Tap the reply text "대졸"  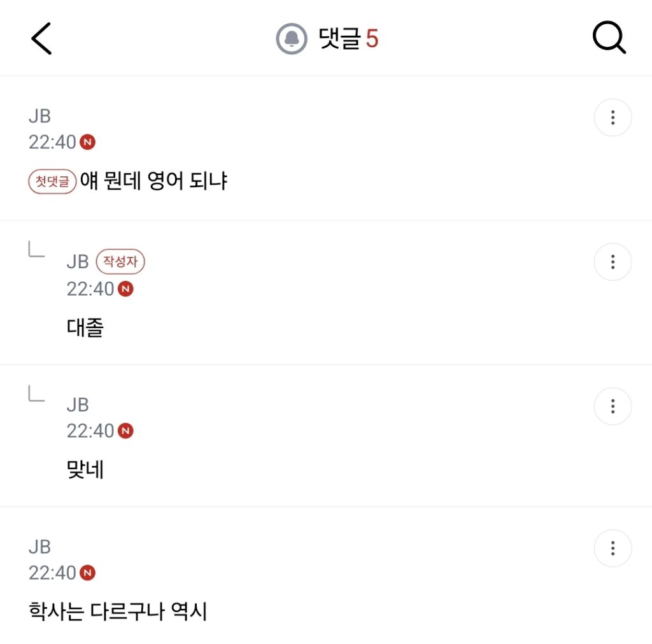coord(85,327)
